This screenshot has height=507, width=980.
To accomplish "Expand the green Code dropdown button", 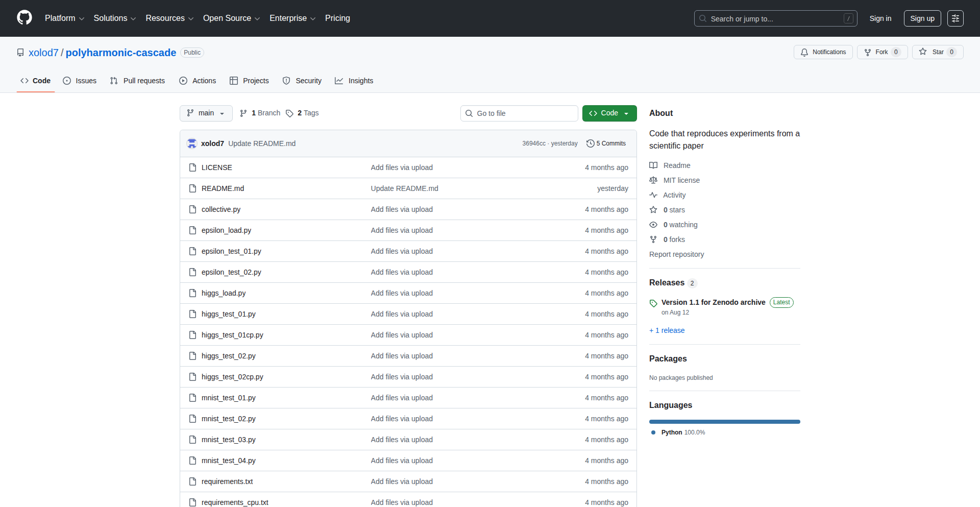I will [x=609, y=113].
